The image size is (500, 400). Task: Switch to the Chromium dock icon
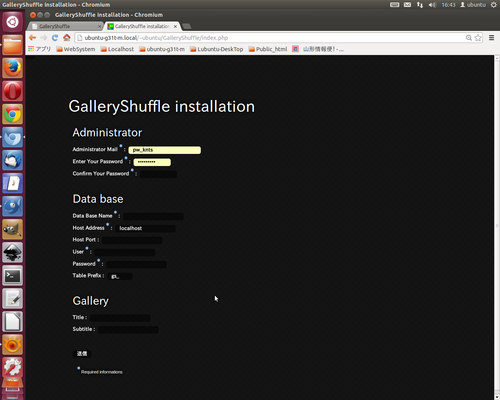pos(13,137)
